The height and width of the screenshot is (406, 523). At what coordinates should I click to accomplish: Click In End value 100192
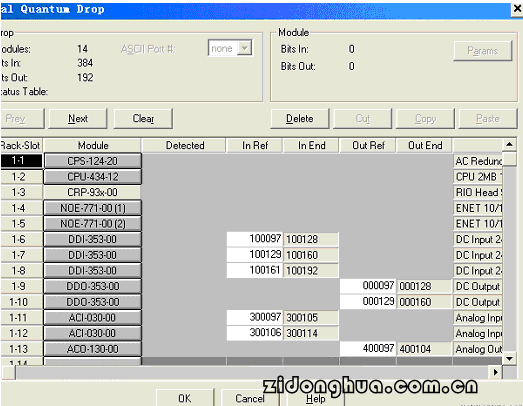311,271
